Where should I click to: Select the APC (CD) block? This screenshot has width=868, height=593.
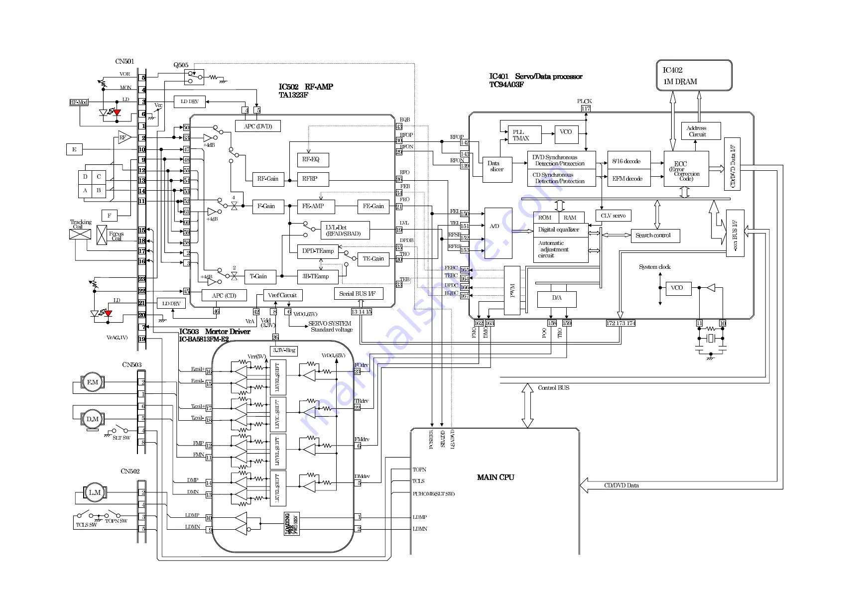[224, 295]
